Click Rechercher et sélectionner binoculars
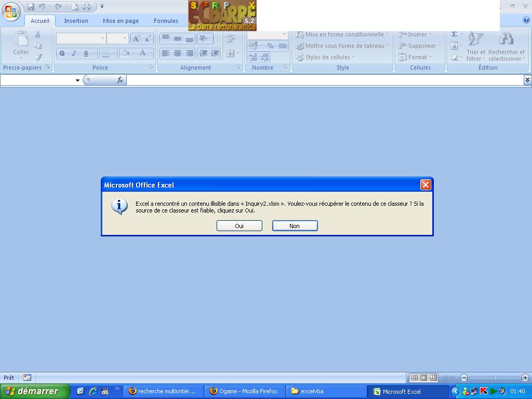532x399 pixels. [x=506, y=46]
